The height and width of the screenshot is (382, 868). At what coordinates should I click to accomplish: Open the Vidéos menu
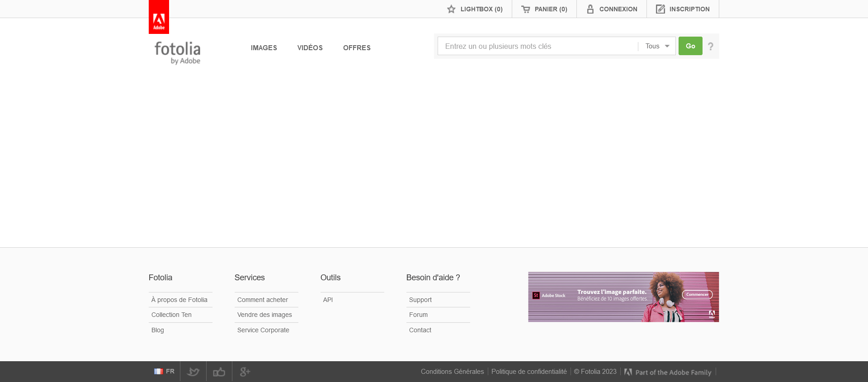310,48
